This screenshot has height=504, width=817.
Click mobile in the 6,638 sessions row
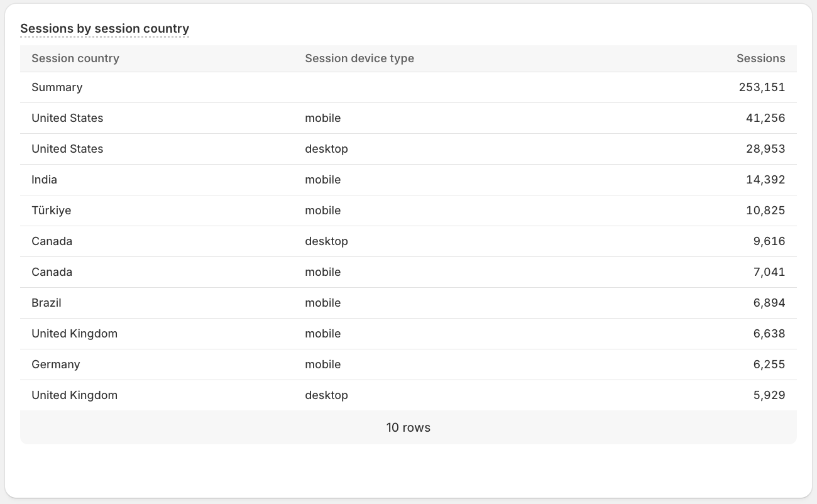pos(323,334)
